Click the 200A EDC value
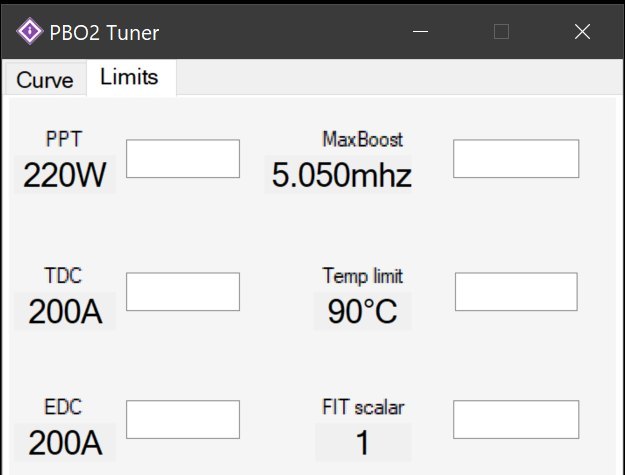625x475 pixels. click(65, 442)
